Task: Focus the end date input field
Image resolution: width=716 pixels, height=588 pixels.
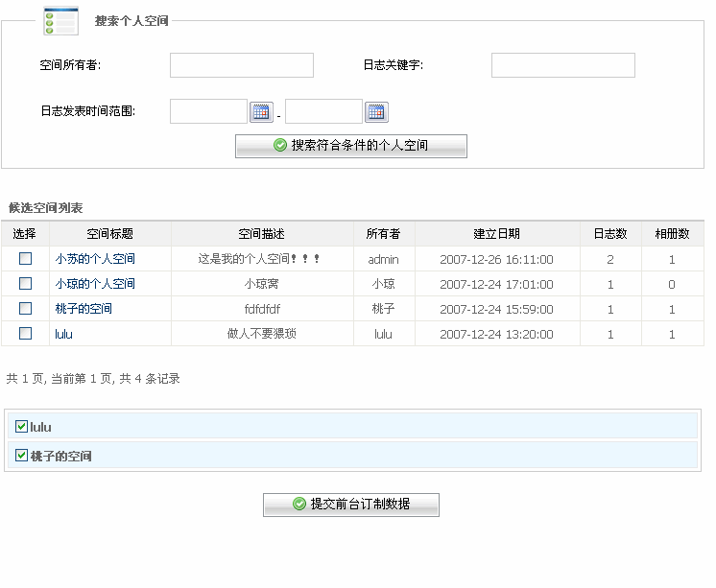Action: (323, 111)
